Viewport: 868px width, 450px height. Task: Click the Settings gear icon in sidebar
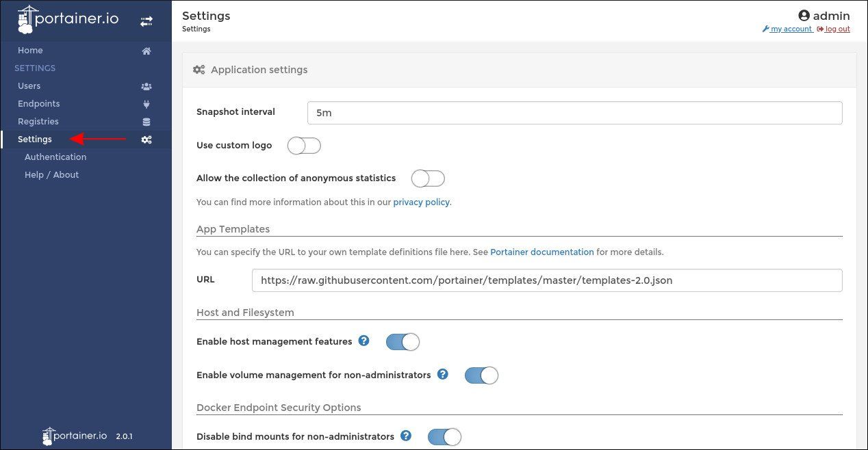146,139
